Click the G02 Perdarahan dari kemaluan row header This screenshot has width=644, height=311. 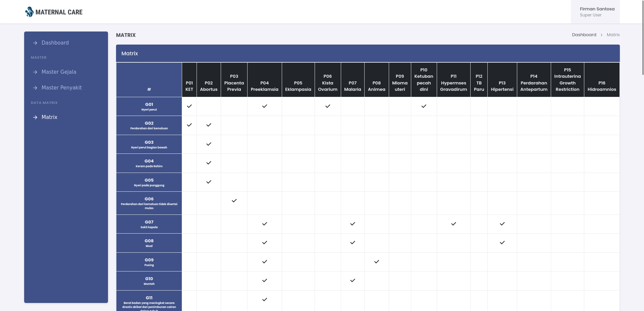pyautogui.click(x=149, y=125)
